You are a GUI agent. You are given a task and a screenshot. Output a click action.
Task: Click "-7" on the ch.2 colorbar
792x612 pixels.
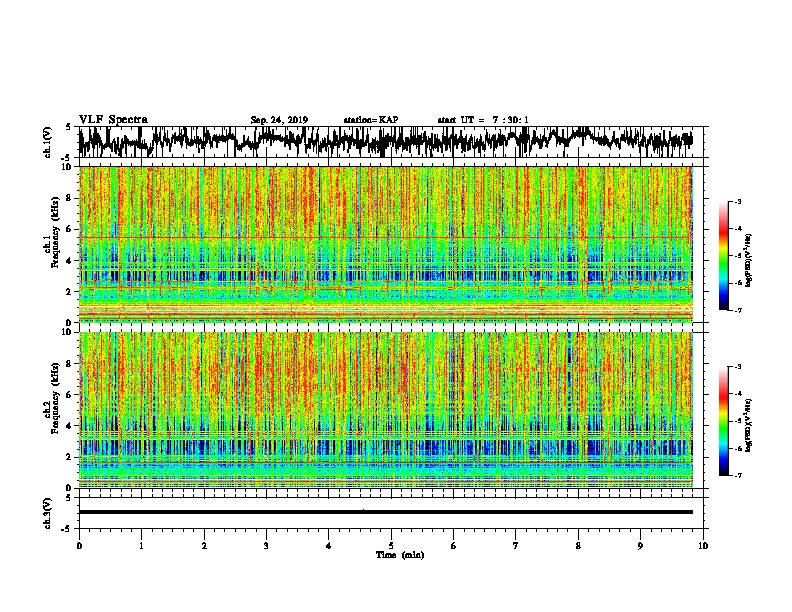coord(737,475)
